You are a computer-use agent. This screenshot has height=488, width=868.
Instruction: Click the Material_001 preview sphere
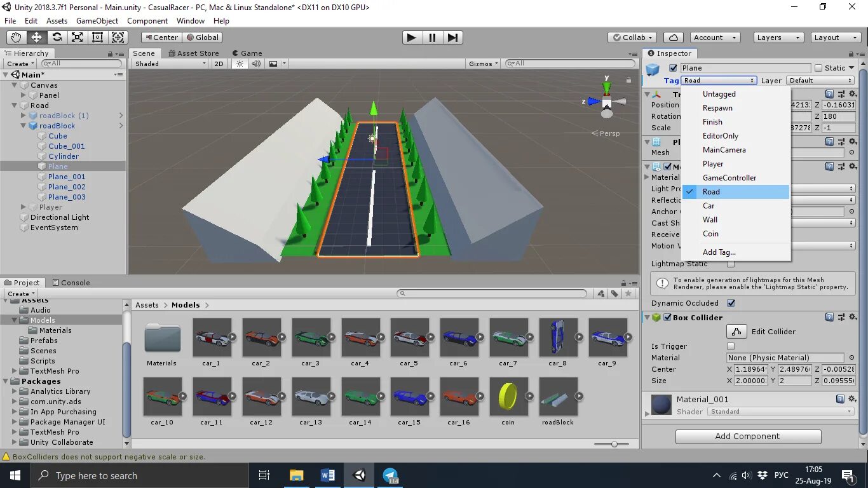pyautogui.click(x=661, y=405)
